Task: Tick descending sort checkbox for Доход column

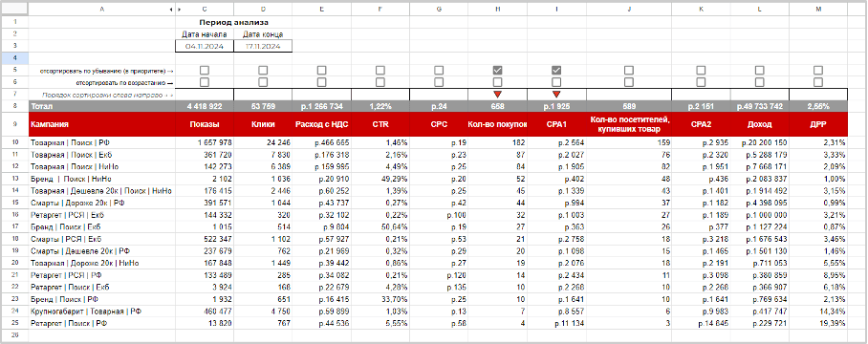Action: pos(759,71)
